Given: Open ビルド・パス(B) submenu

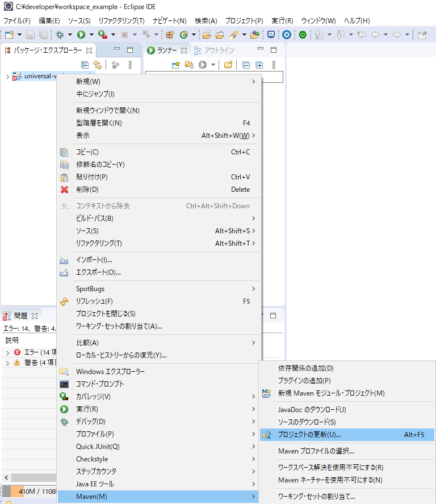Looking at the screenshot, I should coord(159,219).
